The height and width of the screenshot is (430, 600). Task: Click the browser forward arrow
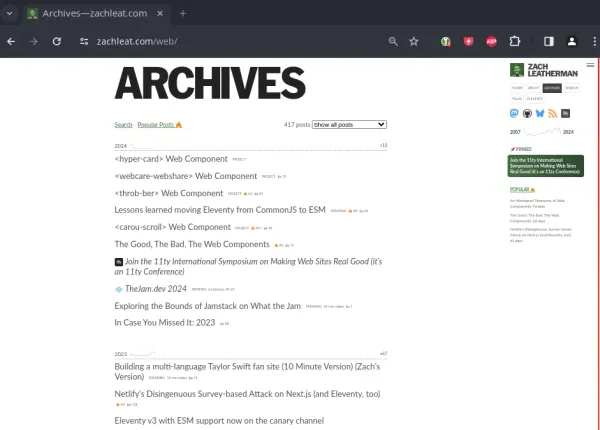point(34,41)
